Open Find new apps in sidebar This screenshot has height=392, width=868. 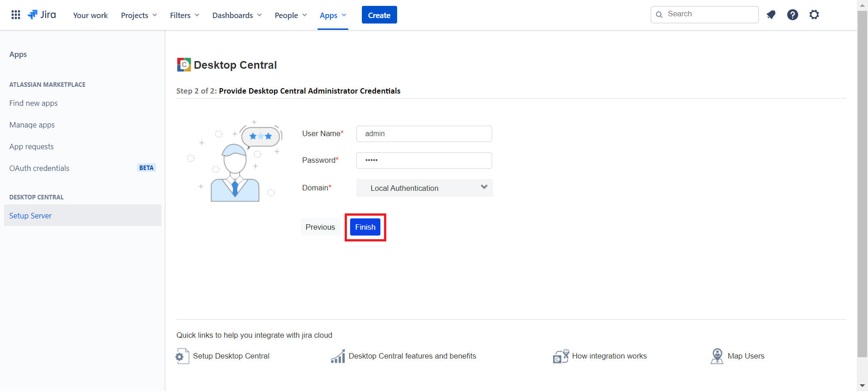point(33,103)
